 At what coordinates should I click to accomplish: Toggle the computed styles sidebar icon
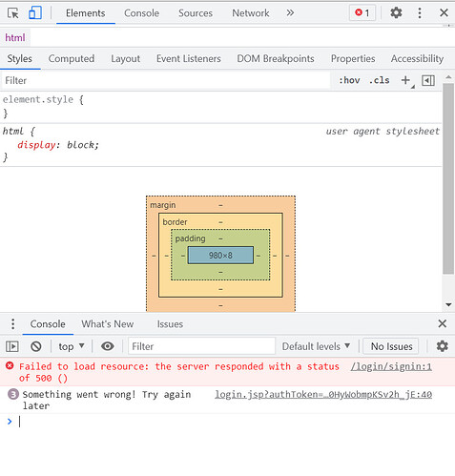point(428,80)
